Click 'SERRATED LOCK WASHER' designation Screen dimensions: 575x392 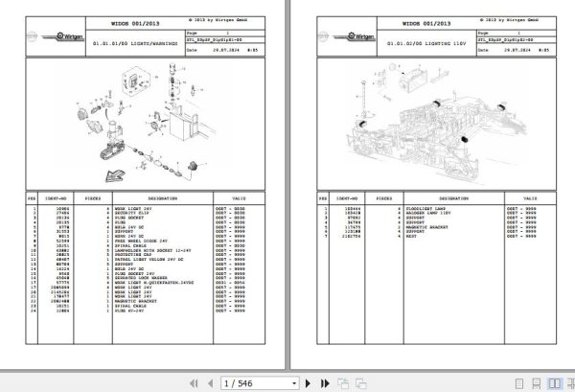click(x=141, y=278)
